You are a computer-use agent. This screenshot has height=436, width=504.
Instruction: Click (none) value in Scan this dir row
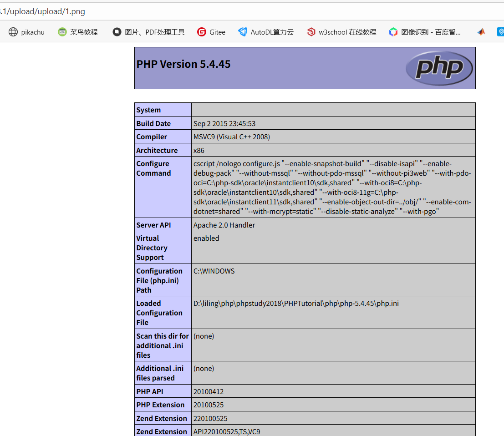[x=204, y=336]
